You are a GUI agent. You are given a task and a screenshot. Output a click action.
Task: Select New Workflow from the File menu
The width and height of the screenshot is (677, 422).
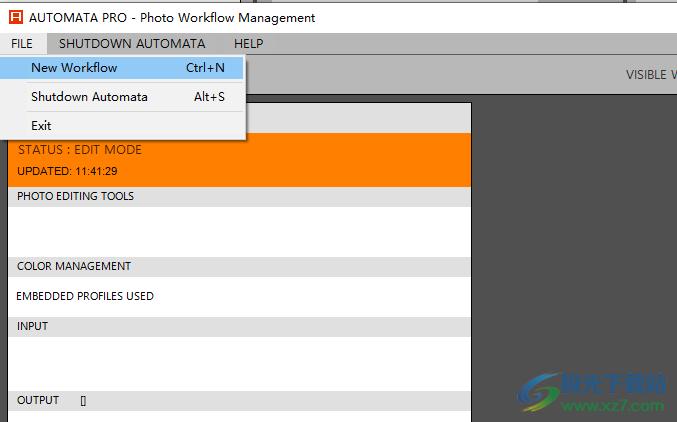(x=74, y=68)
